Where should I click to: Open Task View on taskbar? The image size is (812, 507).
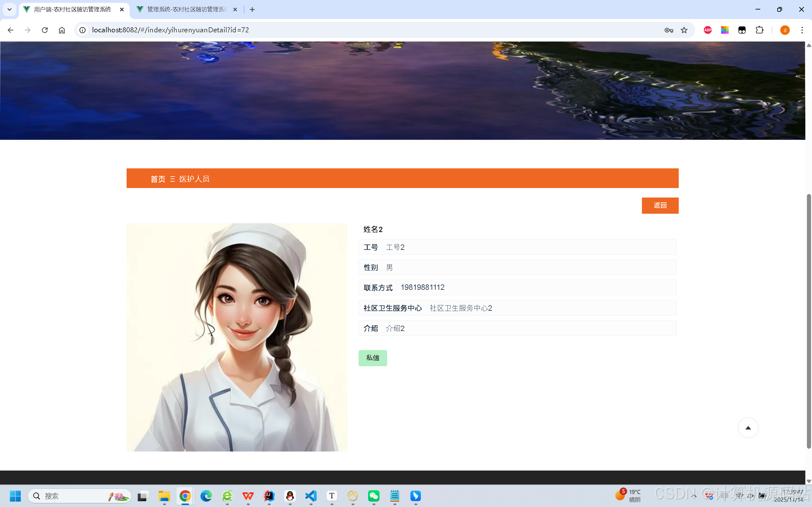click(142, 496)
